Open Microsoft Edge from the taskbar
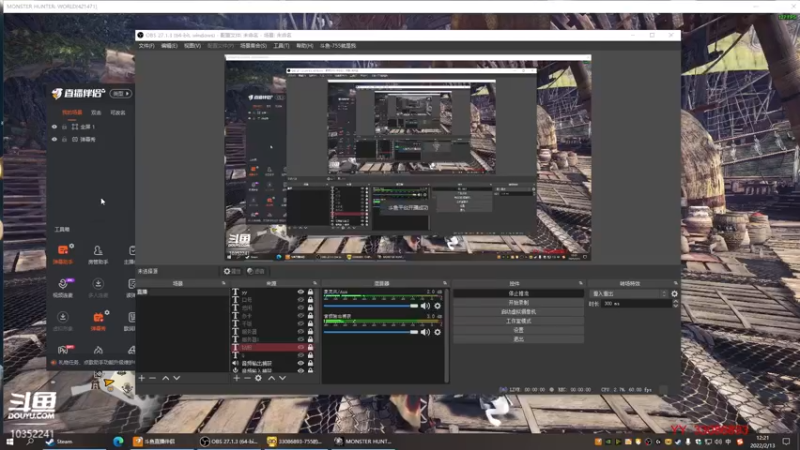The height and width of the screenshot is (450, 800). coord(118,441)
